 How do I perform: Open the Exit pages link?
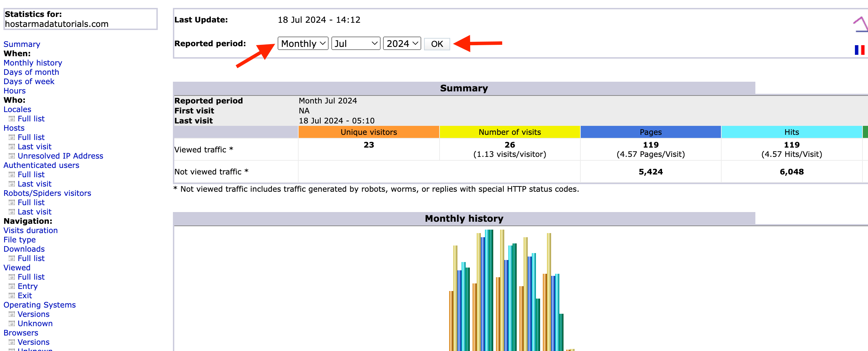click(x=25, y=295)
